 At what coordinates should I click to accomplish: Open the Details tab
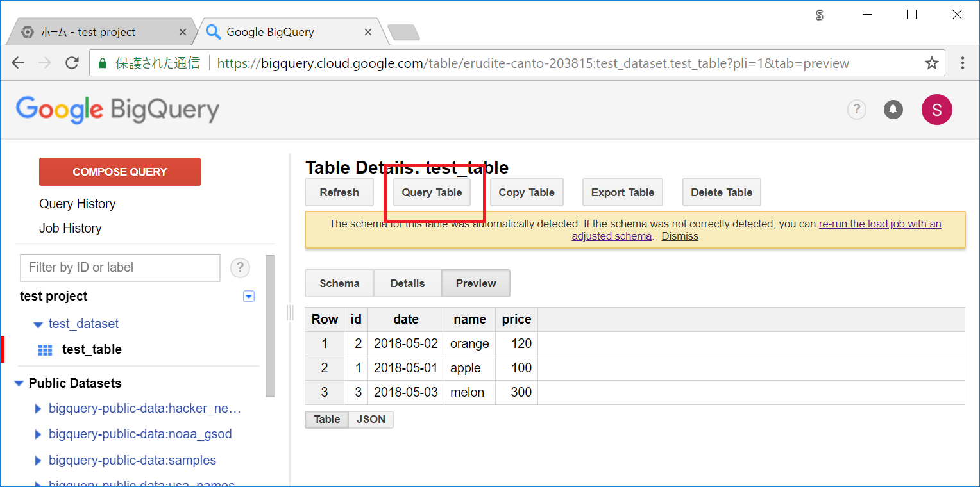coord(407,283)
